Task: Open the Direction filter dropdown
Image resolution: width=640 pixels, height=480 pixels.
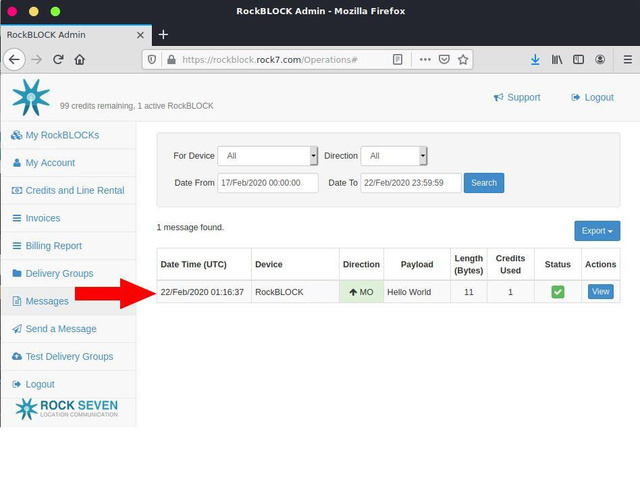Action: [394, 156]
